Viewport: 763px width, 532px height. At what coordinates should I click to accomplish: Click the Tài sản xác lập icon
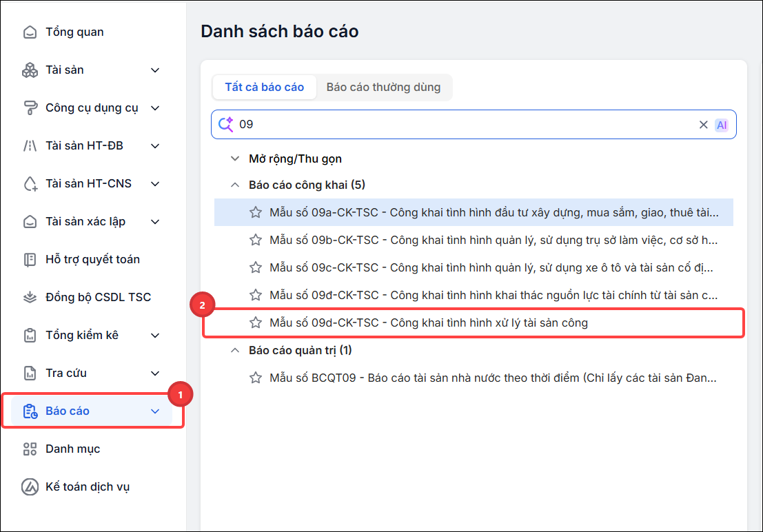click(x=30, y=221)
